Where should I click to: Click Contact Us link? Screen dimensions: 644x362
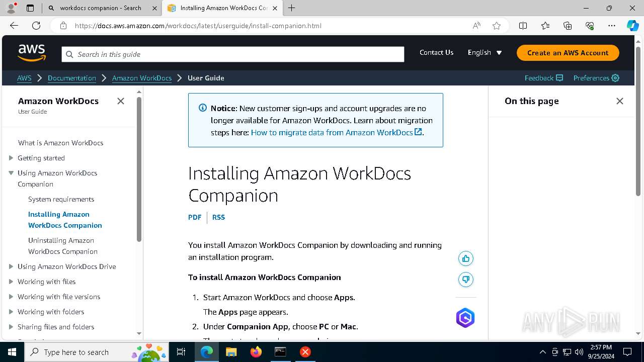click(436, 52)
